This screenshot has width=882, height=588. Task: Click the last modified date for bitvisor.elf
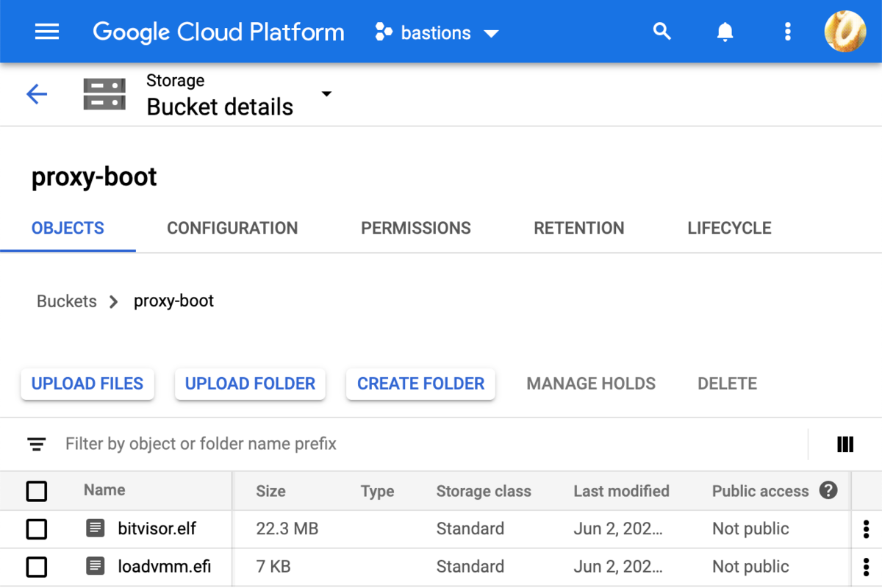coord(618,528)
